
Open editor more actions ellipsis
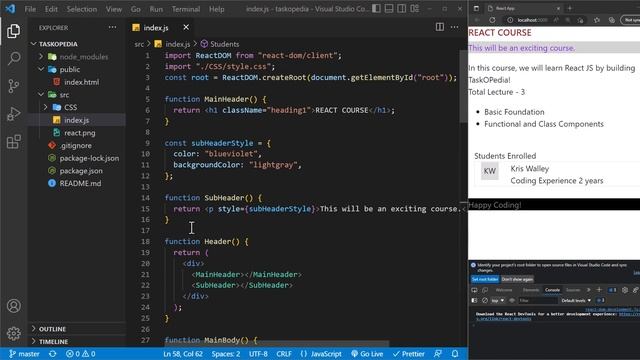(x=454, y=27)
